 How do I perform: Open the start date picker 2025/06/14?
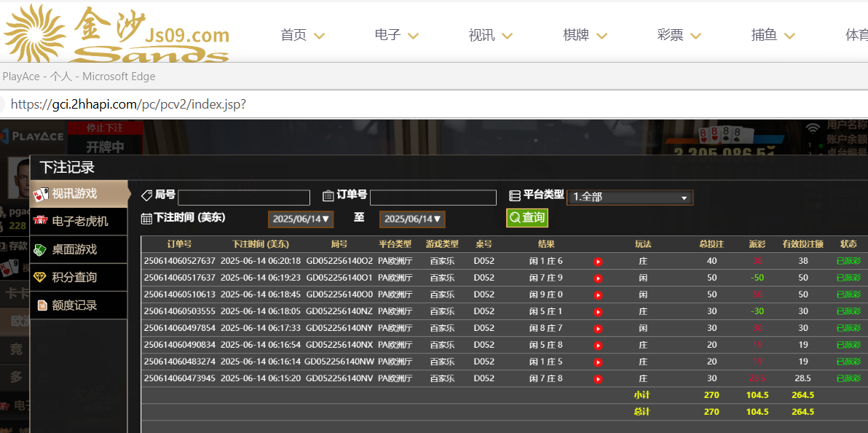301,219
